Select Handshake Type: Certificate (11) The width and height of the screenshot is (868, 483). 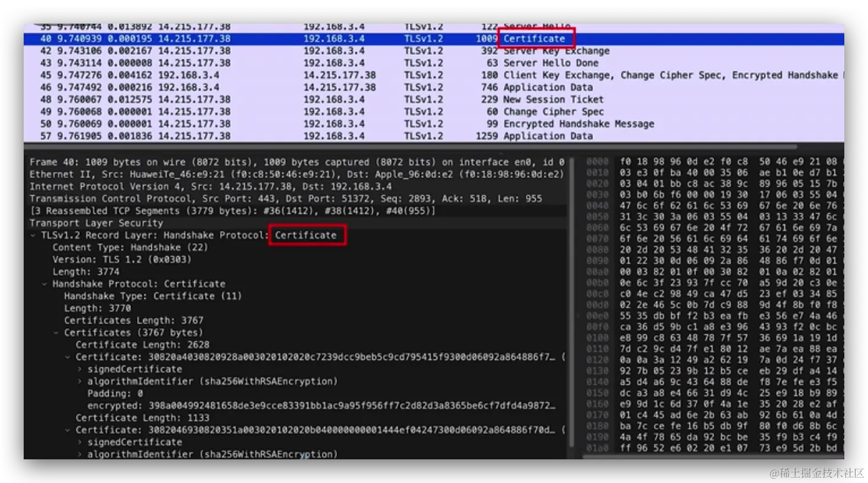point(153,296)
